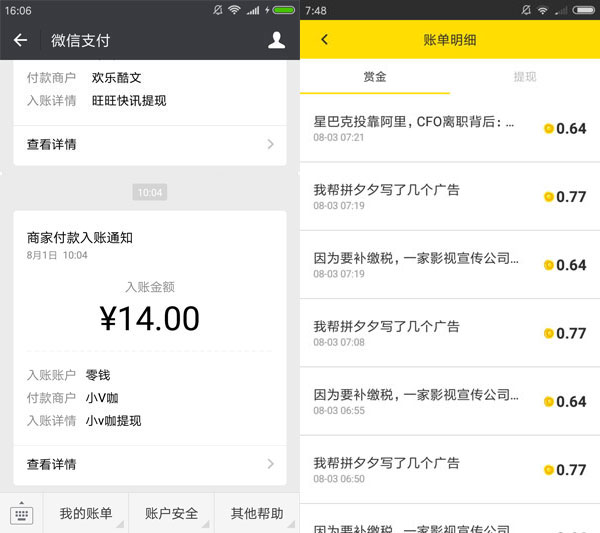
Task: Tap muted bell icon in left status bar
Action: (x=218, y=10)
